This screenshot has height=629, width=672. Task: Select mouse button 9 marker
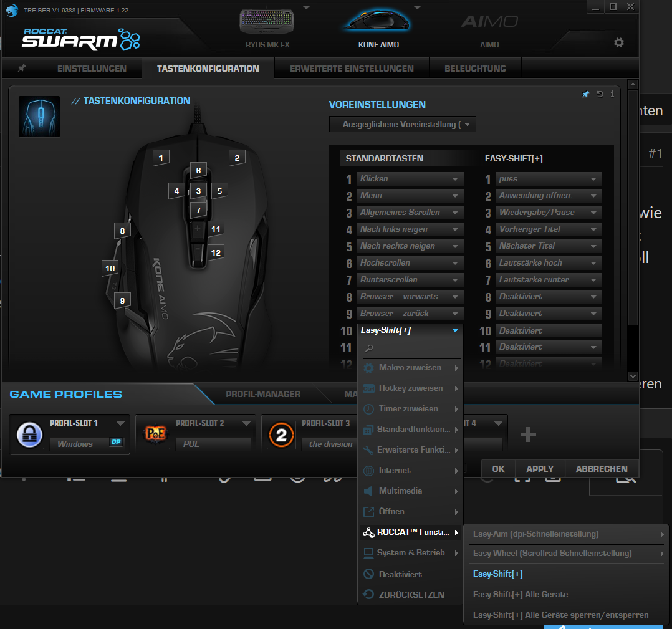point(123,300)
